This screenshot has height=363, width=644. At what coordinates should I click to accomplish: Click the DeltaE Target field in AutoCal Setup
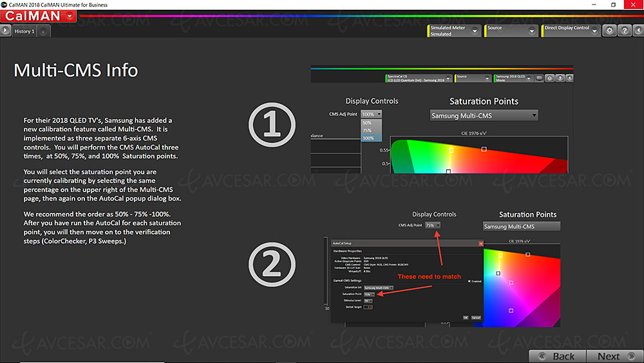click(x=368, y=307)
